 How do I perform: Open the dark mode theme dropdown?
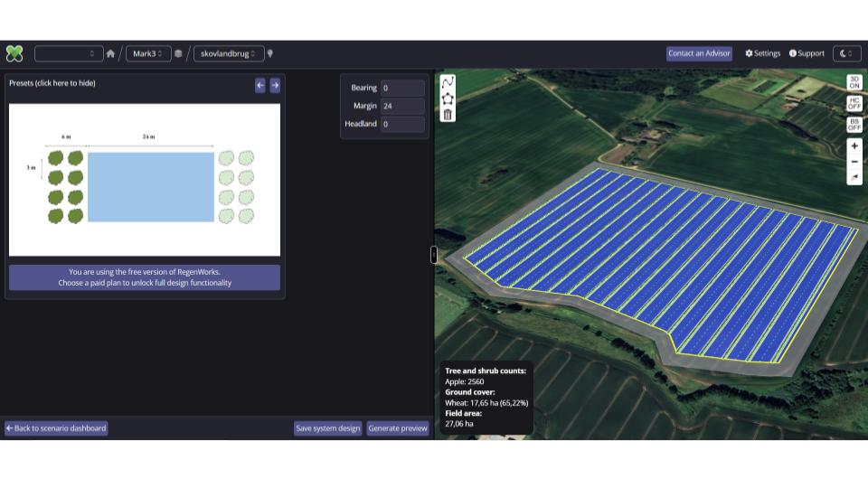(846, 53)
